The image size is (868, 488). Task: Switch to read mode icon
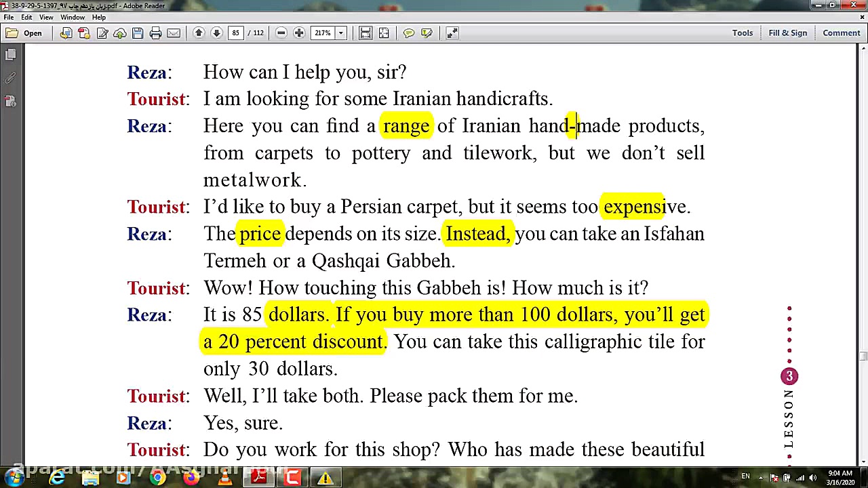point(452,33)
